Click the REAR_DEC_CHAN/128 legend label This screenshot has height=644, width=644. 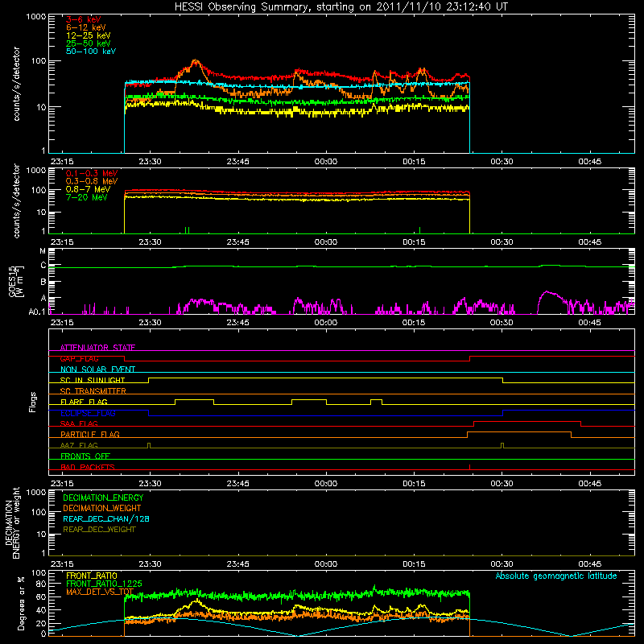coord(106,518)
